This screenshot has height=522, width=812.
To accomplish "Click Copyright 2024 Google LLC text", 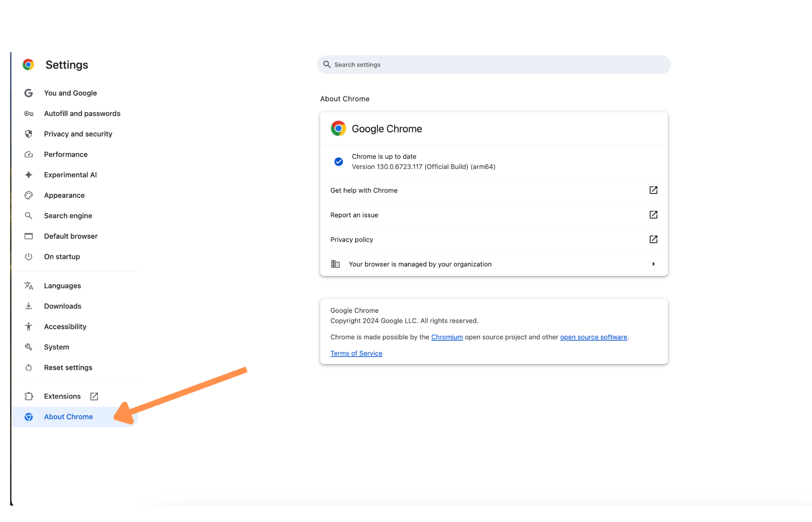I will click(404, 320).
